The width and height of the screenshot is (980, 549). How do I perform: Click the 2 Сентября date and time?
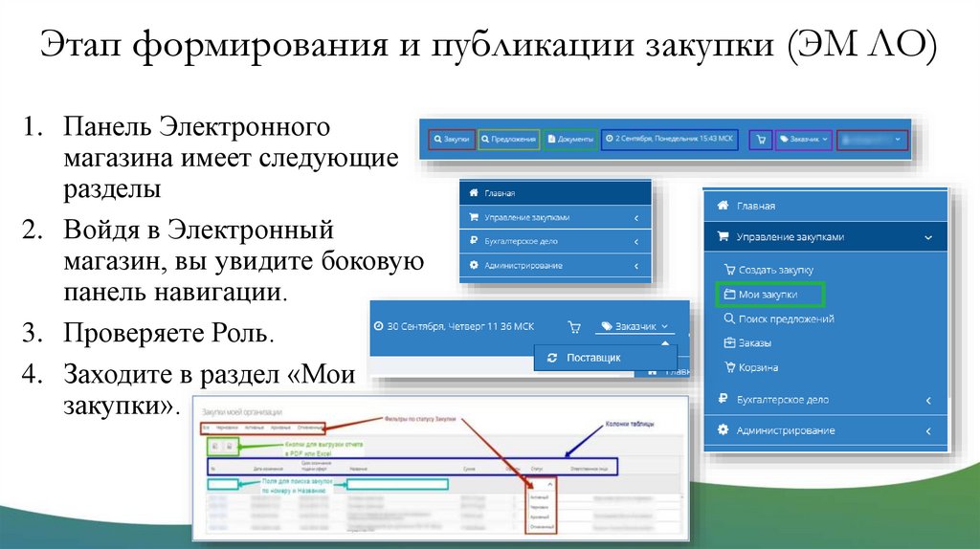pyautogui.click(x=670, y=139)
